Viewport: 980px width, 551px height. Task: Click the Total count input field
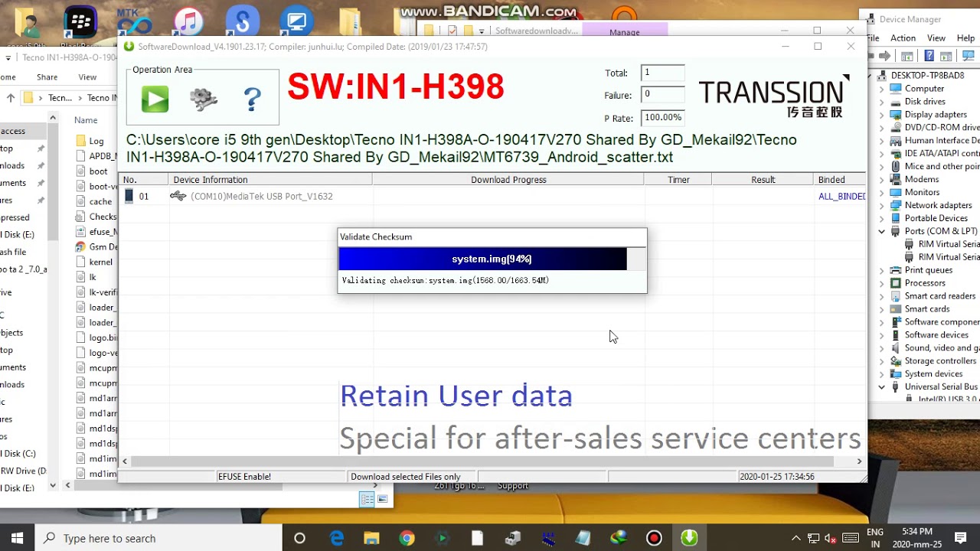[662, 73]
